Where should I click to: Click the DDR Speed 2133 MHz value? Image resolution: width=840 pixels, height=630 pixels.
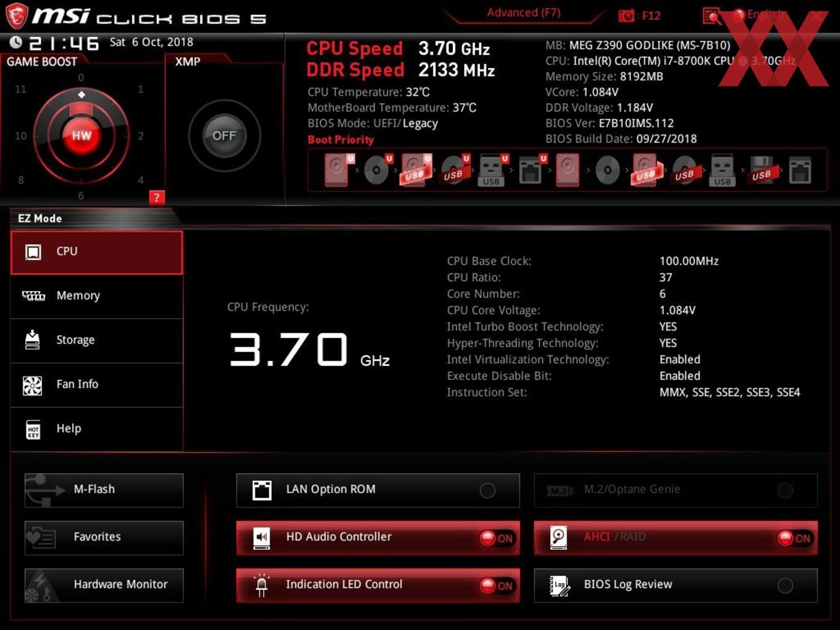pyautogui.click(x=456, y=70)
